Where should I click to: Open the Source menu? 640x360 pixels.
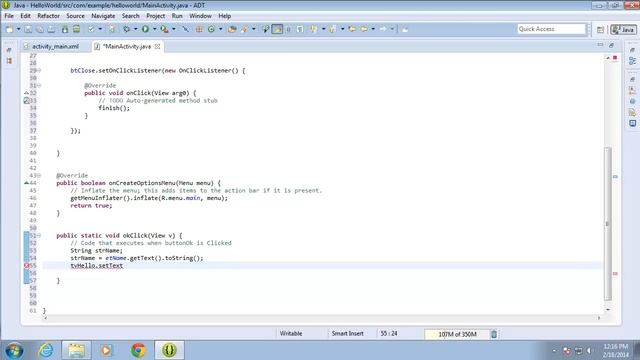pyautogui.click(x=76, y=16)
